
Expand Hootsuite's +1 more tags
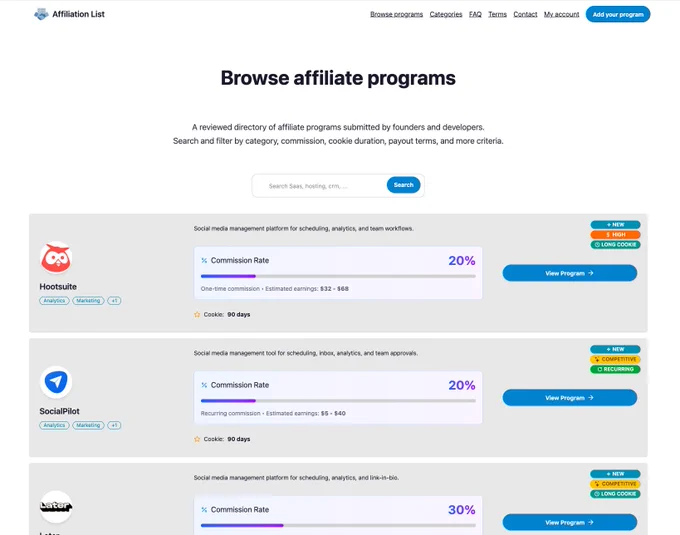[114, 300]
